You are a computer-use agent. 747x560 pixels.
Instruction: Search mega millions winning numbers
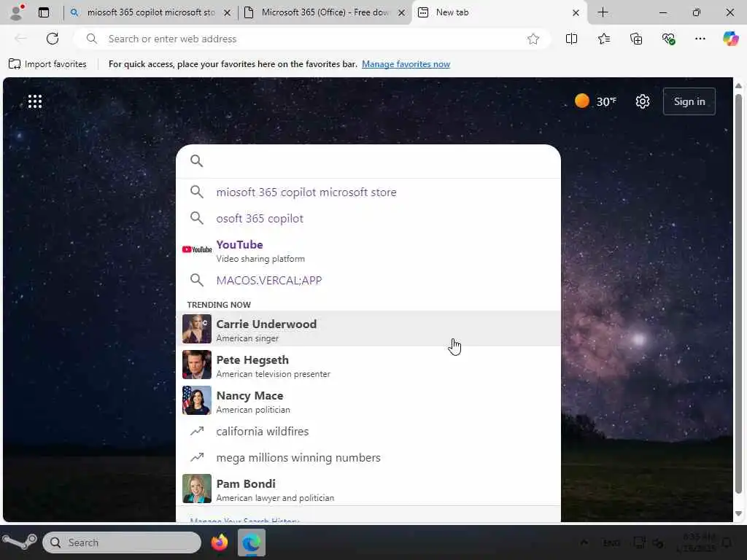pos(368,457)
